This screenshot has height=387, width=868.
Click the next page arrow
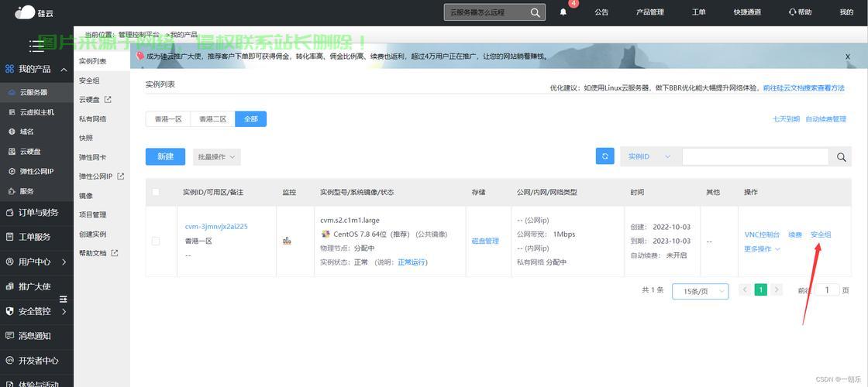tap(777, 289)
